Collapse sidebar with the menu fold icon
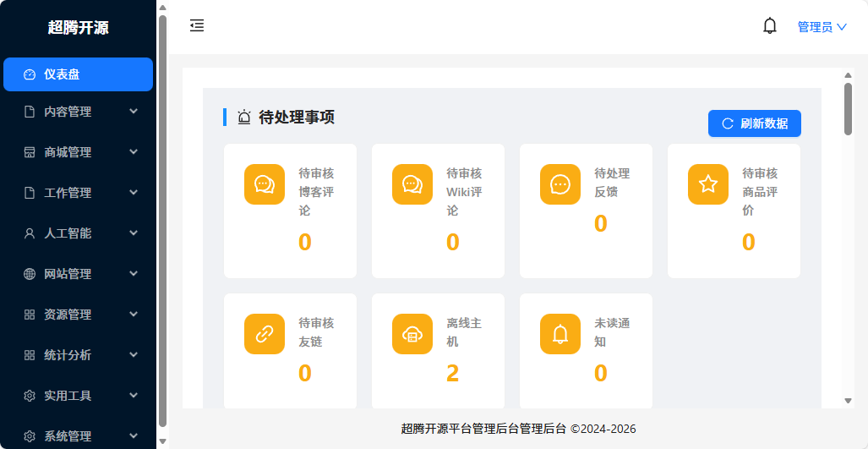This screenshot has height=449, width=868. click(x=197, y=26)
